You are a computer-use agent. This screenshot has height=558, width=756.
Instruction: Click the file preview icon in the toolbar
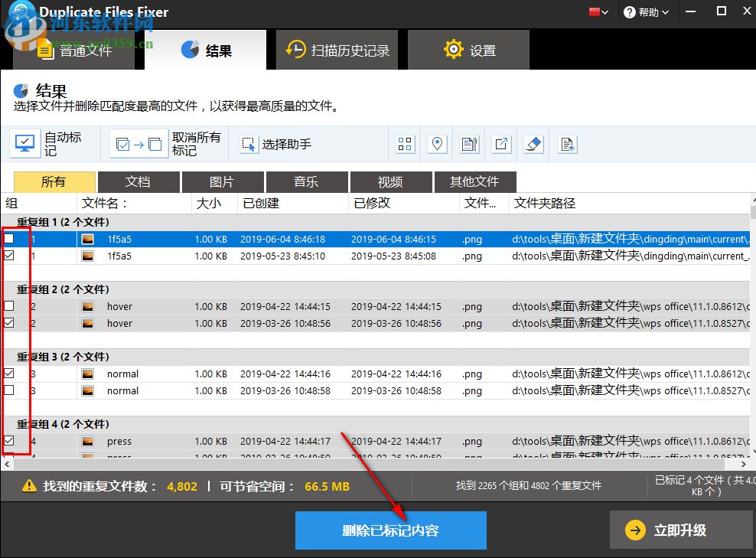tap(566, 143)
